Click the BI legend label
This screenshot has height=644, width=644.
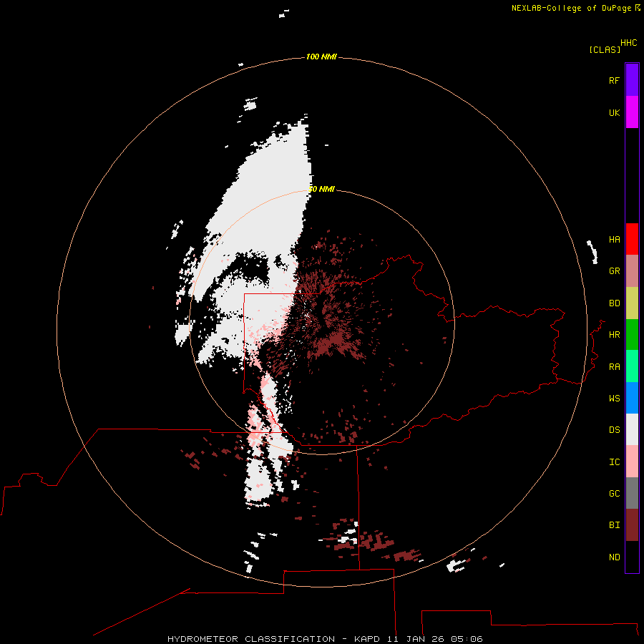coord(614,525)
